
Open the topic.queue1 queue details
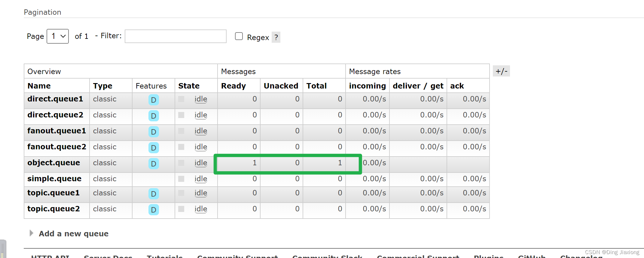coord(53,193)
